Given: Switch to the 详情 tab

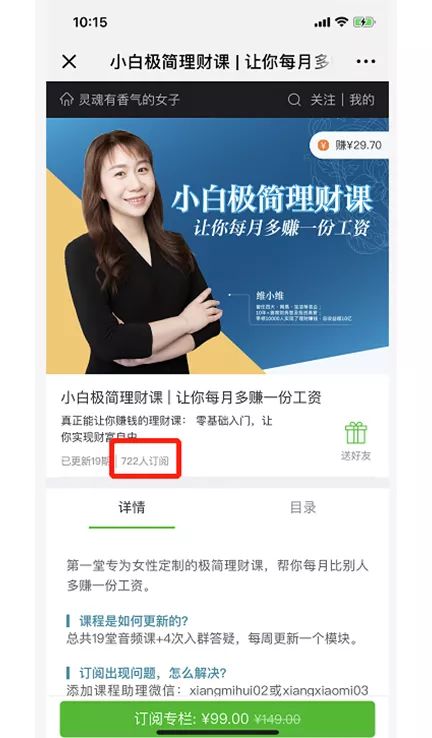Looking at the screenshot, I should [x=132, y=507].
